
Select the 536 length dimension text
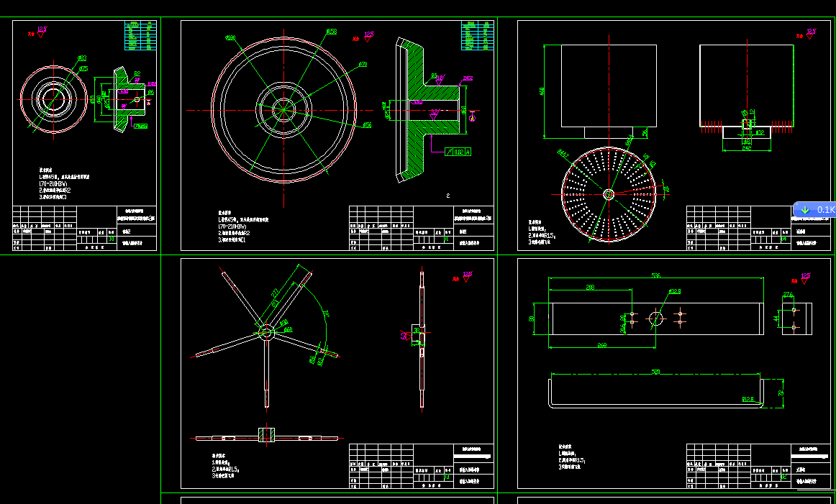pos(656,275)
